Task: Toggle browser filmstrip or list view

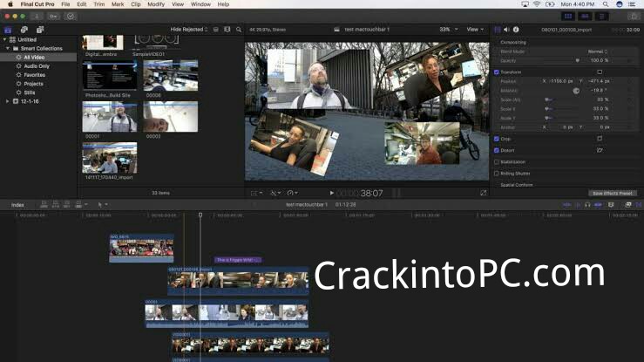Action: pyautogui.click(x=215, y=30)
